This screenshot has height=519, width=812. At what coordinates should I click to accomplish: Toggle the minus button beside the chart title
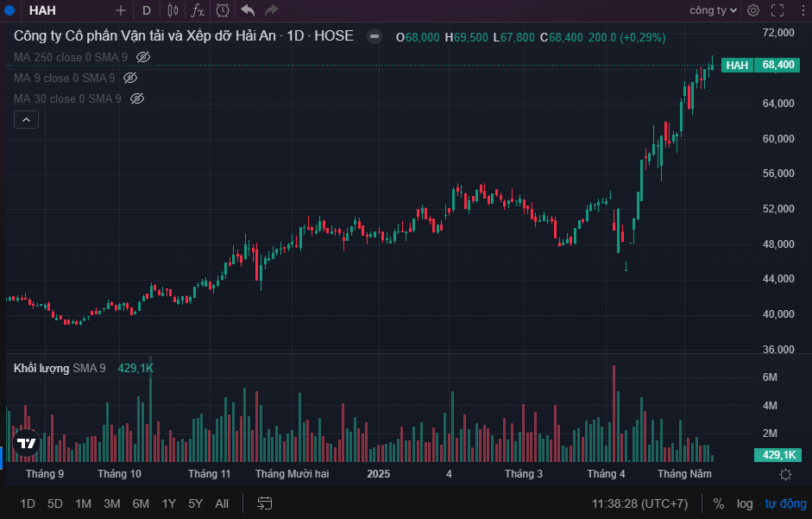375,36
